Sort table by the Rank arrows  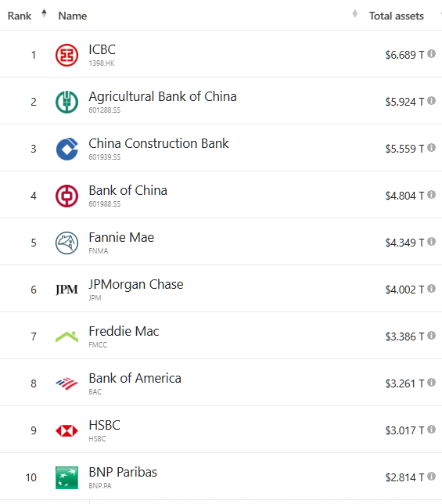[x=44, y=13]
